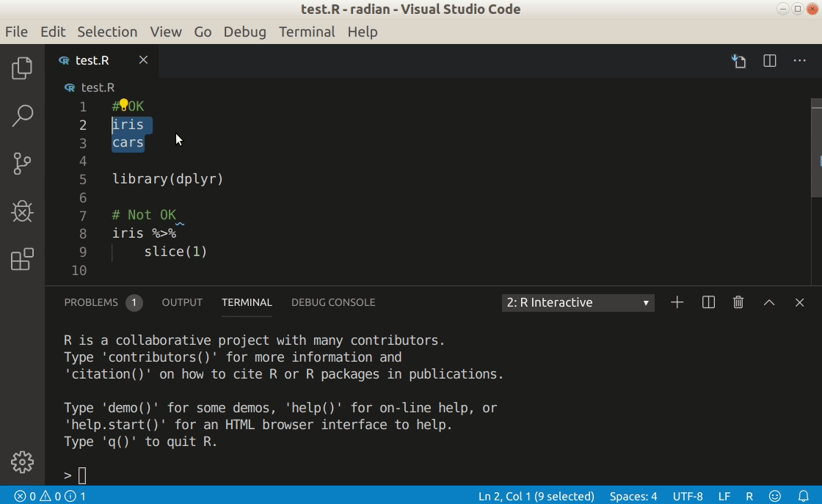822x504 pixels.
Task: Click on 'iris %>%' code on line 8
Action: click(x=144, y=233)
